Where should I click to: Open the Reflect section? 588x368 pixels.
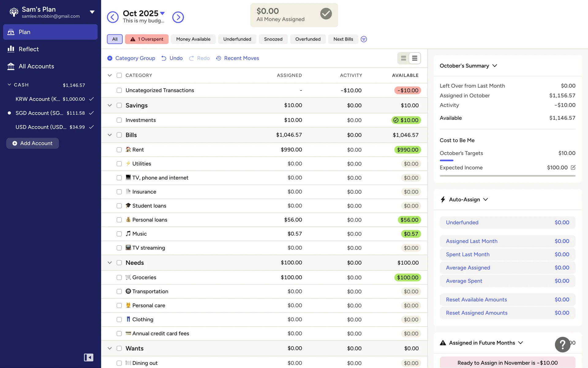click(x=28, y=49)
